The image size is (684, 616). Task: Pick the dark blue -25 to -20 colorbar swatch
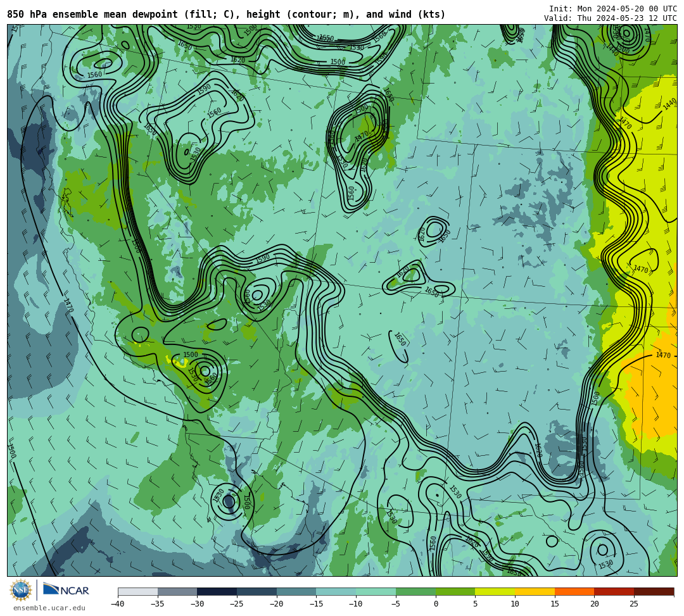[256, 591]
